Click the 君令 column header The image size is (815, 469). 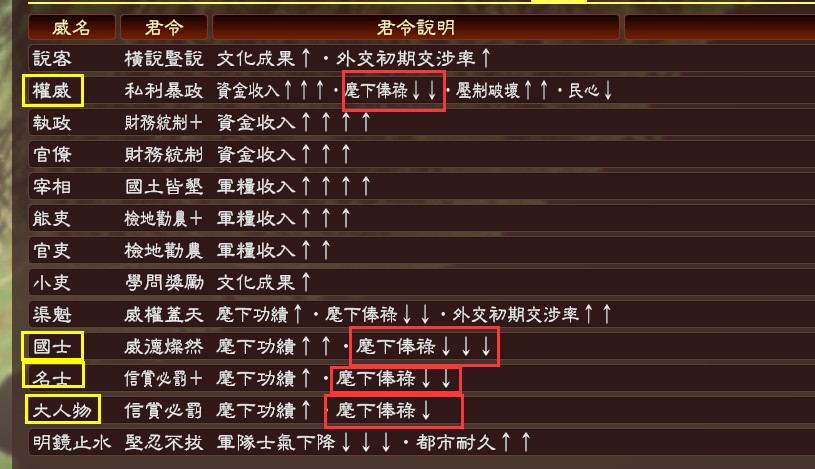(x=164, y=27)
